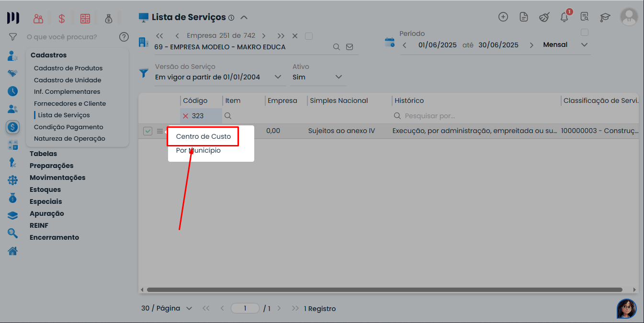Open the Ativo Sim dropdown

318,77
